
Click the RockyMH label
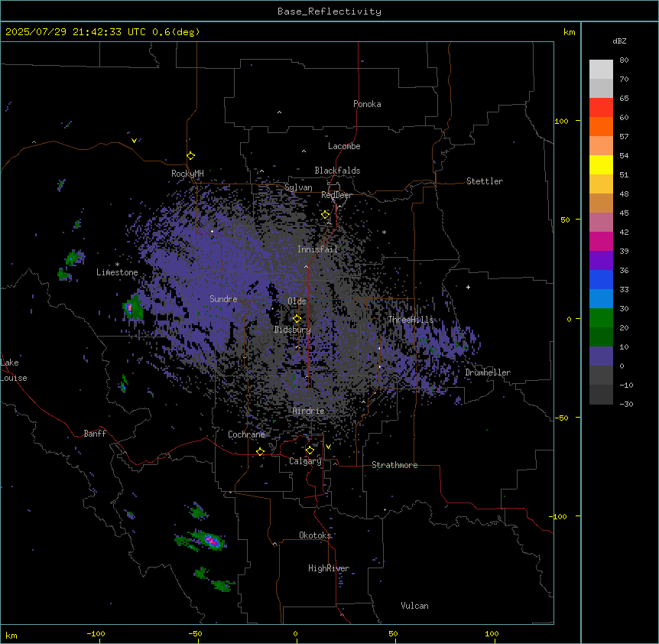click(187, 174)
